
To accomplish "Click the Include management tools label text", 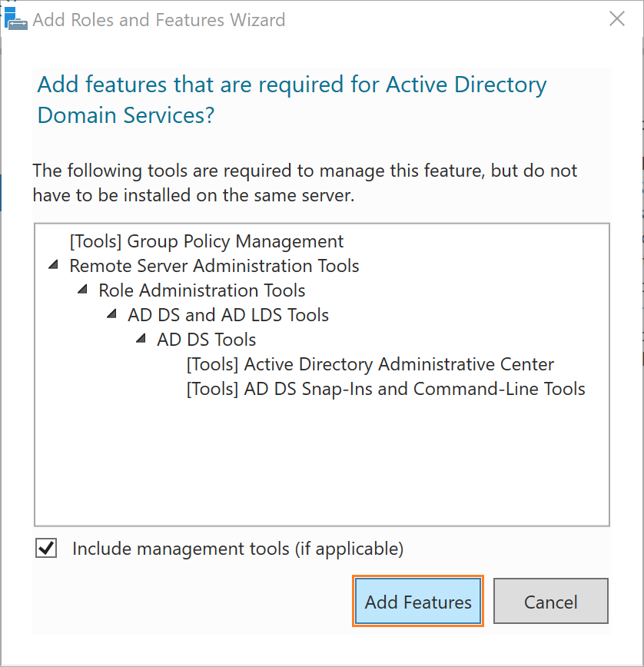I will (237, 549).
